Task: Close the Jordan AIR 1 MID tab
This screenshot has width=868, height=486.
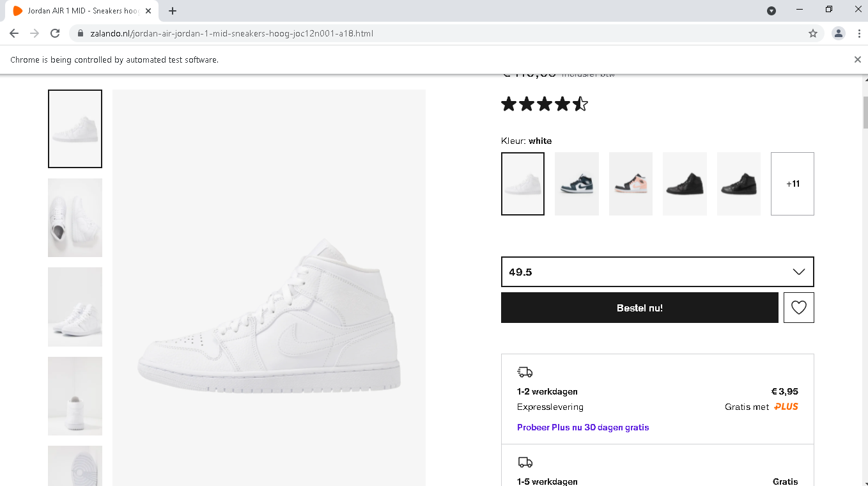Action: 148,11
